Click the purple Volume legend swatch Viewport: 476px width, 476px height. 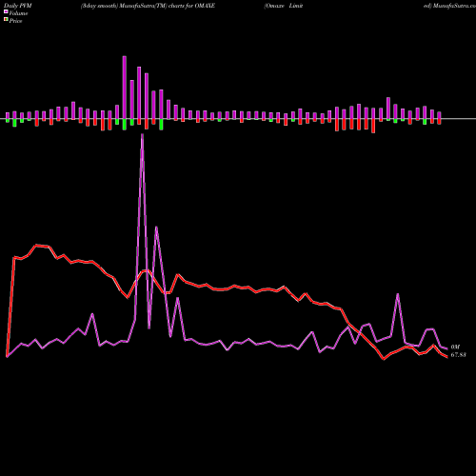click(6, 11)
